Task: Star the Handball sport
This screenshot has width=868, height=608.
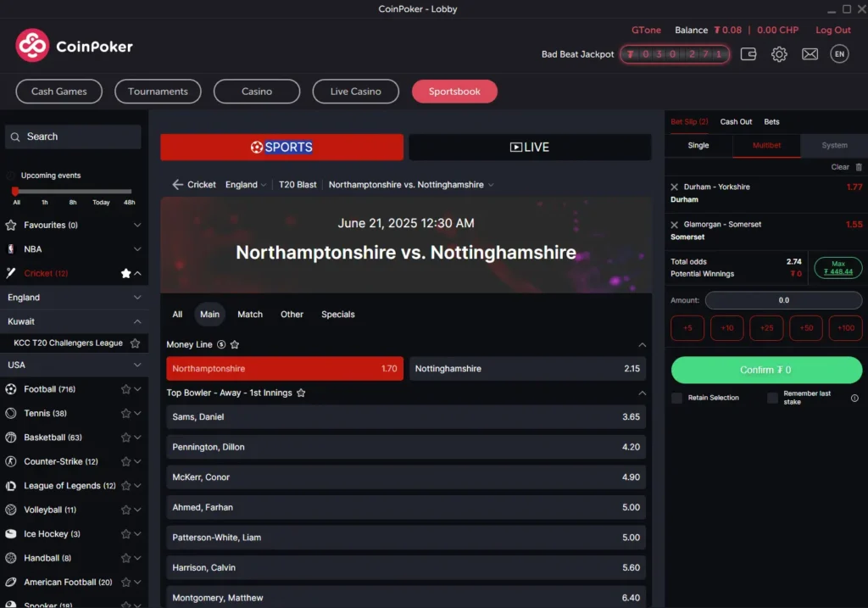Action: point(125,558)
